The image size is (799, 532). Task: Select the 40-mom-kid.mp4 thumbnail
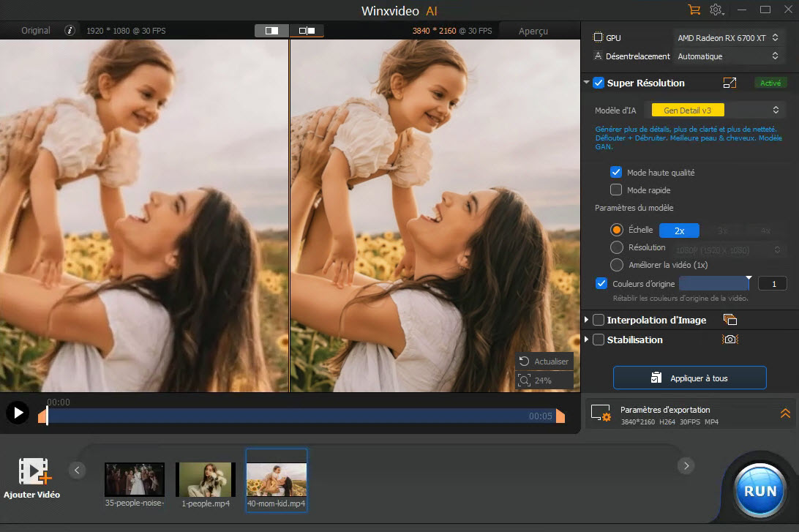pyautogui.click(x=277, y=481)
